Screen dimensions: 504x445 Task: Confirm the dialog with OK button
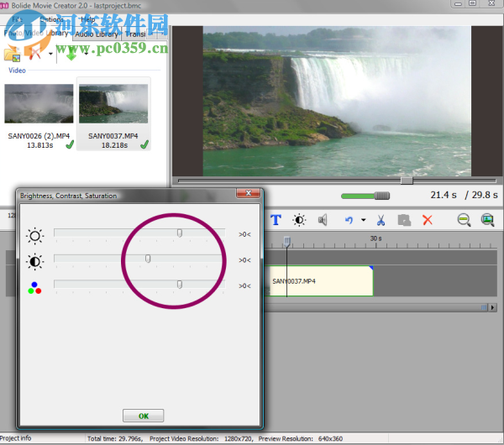click(144, 416)
